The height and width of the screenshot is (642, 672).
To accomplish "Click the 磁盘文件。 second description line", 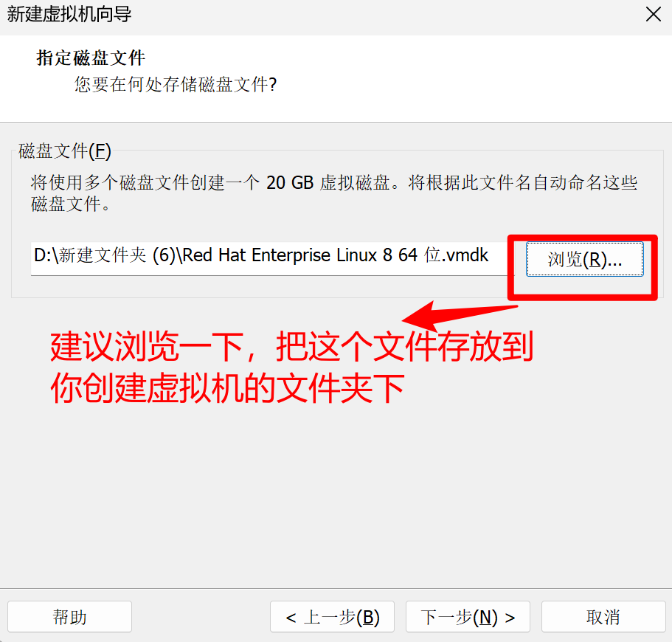I will (x=71, y=204).
